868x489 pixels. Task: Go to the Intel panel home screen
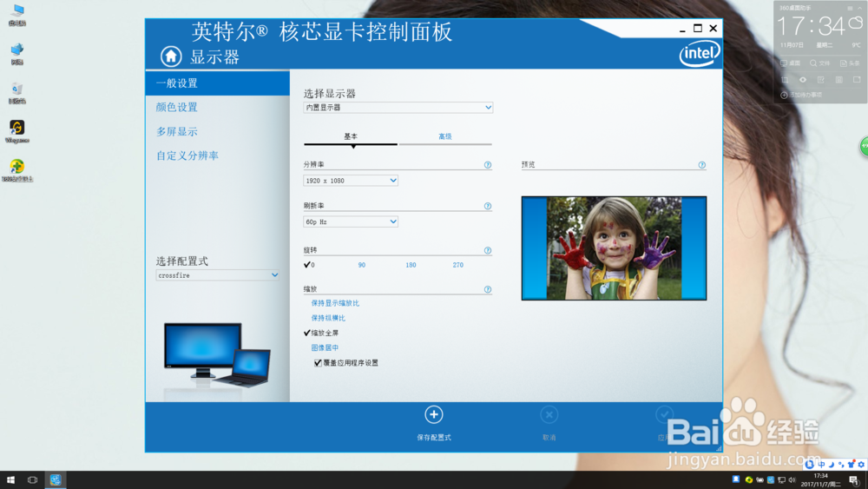tap(171, 56)
